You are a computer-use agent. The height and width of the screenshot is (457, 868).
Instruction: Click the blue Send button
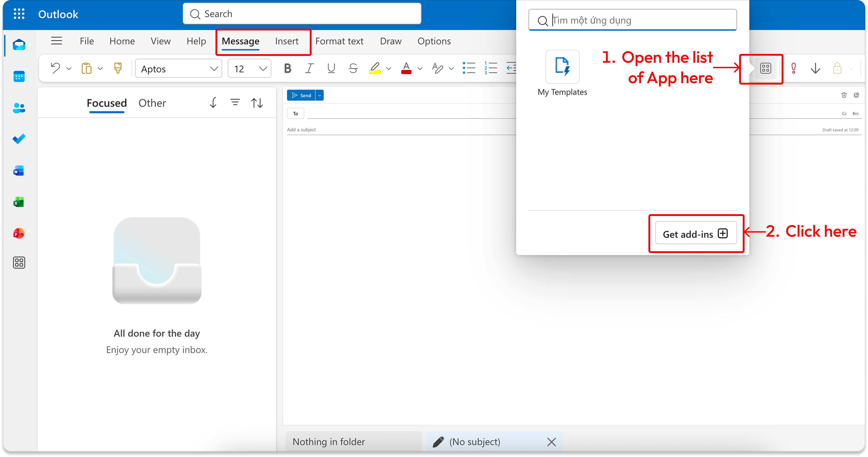tap(301, 95)
